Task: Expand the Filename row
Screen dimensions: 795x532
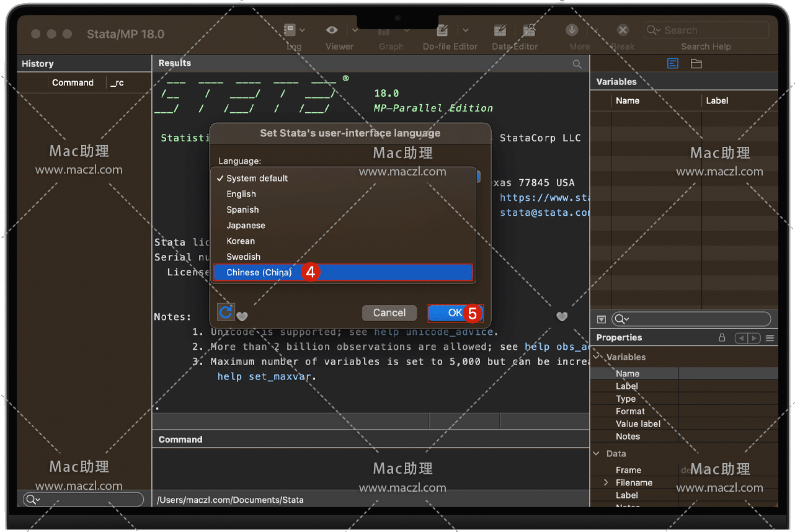Action: point(606,482)
